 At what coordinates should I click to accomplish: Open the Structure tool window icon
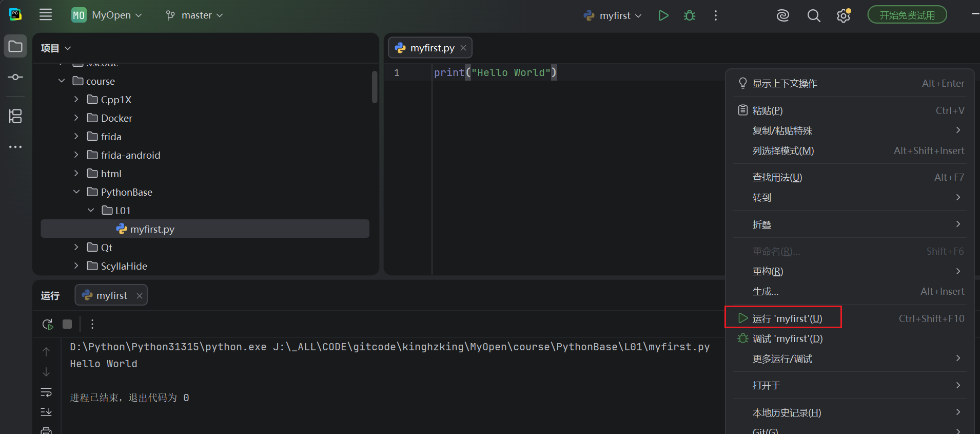pos(15,116)
